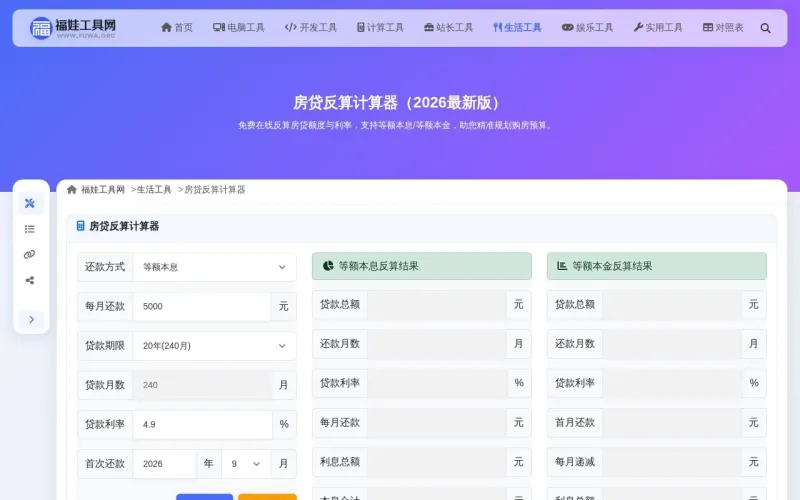Screen dimensions: 800x500
Task: Click 等额本息 每月还款 result field
Action: [x=437, y=422]
